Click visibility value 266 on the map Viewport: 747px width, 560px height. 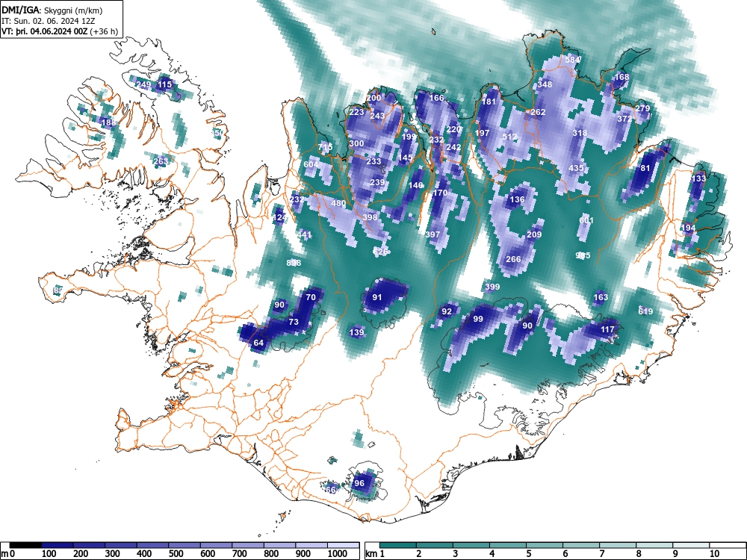(x=513, y=259)
